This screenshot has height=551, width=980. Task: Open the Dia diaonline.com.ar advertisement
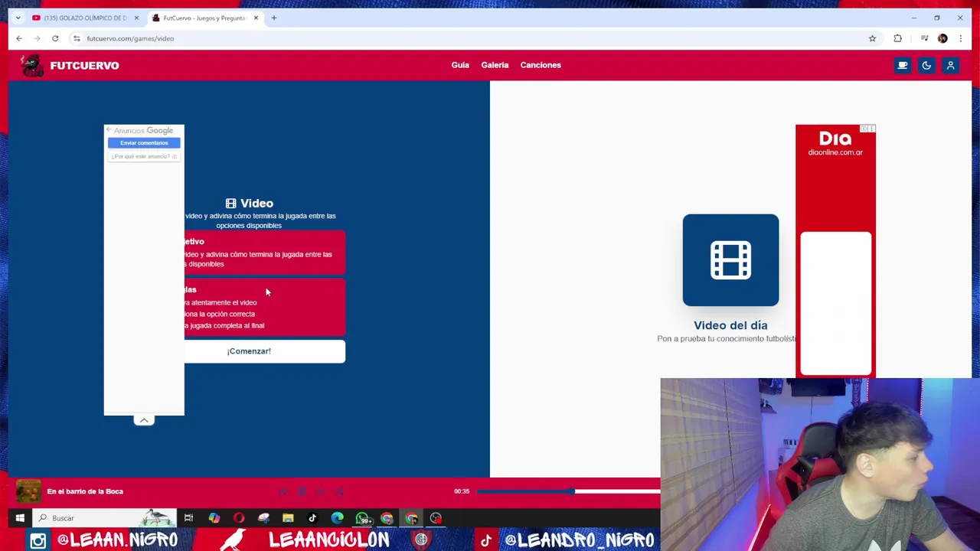pos(835,250)
